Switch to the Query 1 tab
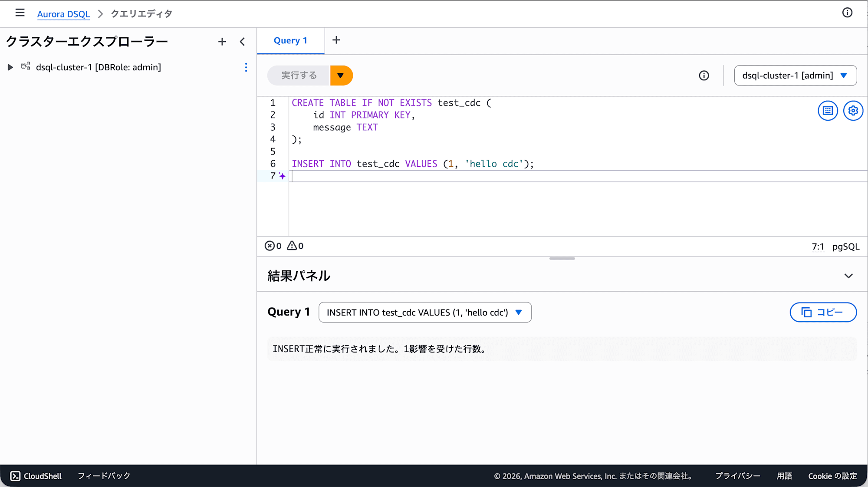The height and width of the screenshot is (487, 868). [x=290, y=41]
